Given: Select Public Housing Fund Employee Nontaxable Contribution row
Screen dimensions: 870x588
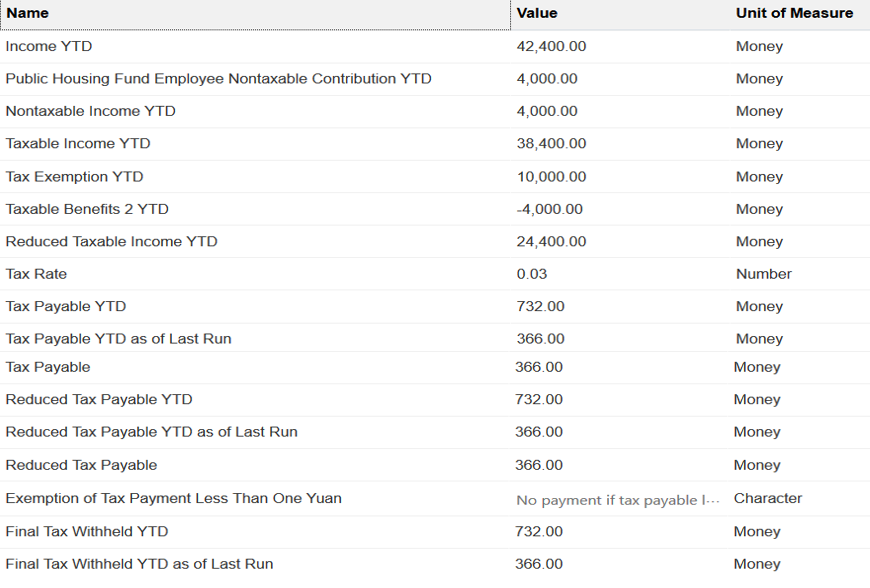Looking at the screenshot, I should 218,79.
